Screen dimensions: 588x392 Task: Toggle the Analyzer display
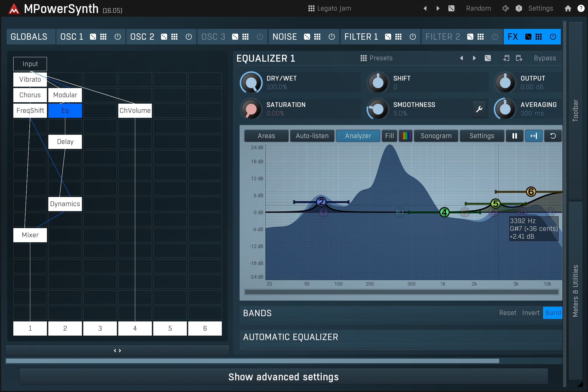pyautogui.click(x=358, y=136)
